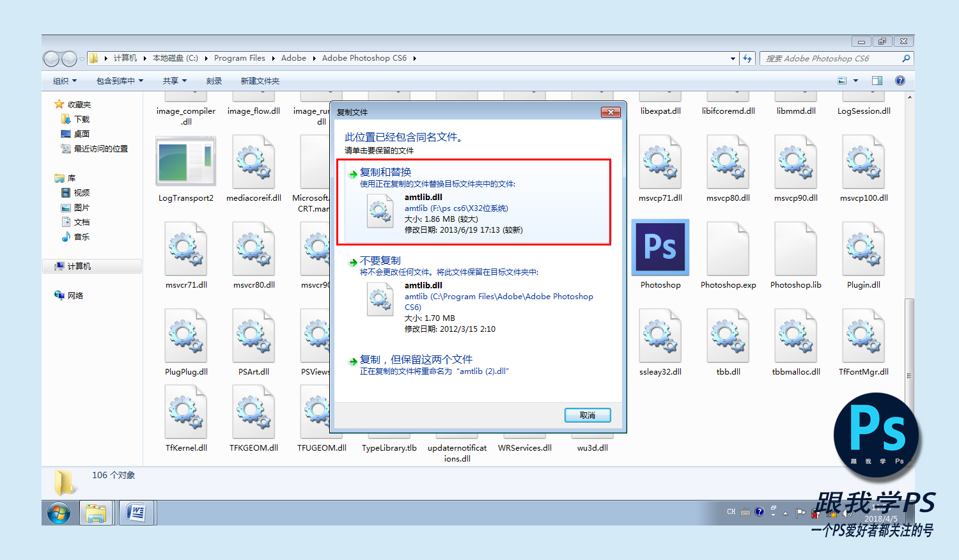The image size is (959, 560).
Task: Toggle the preview pane icon
Action: (x=877, y=81)
